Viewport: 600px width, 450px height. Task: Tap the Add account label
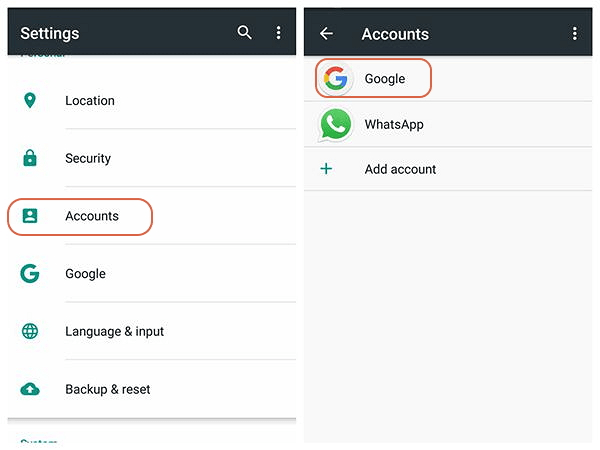click(x=400, y=169)
